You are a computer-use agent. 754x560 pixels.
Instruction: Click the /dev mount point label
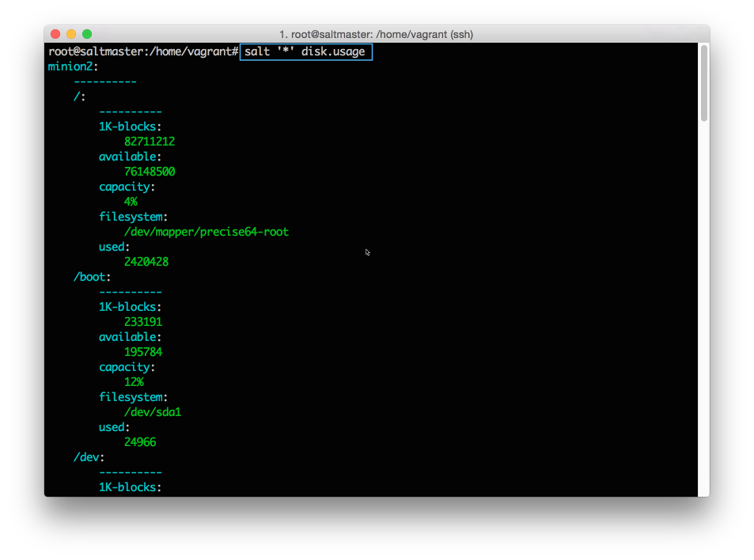(x=89, y=457)
